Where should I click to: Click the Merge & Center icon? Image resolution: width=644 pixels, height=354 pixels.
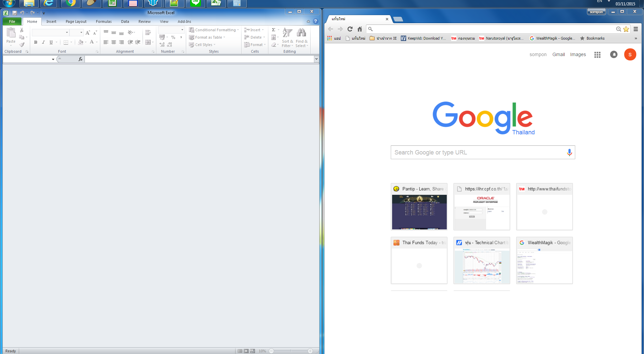coord(148,42)
